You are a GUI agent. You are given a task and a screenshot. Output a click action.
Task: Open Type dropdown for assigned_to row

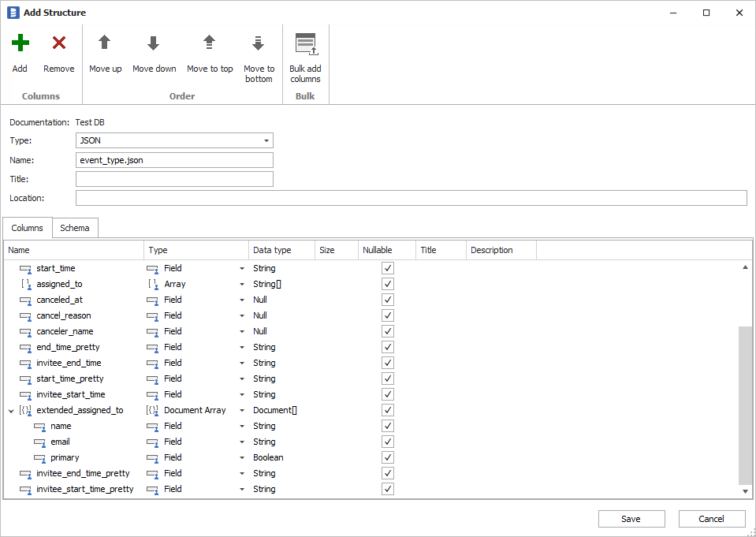(242, 284)
